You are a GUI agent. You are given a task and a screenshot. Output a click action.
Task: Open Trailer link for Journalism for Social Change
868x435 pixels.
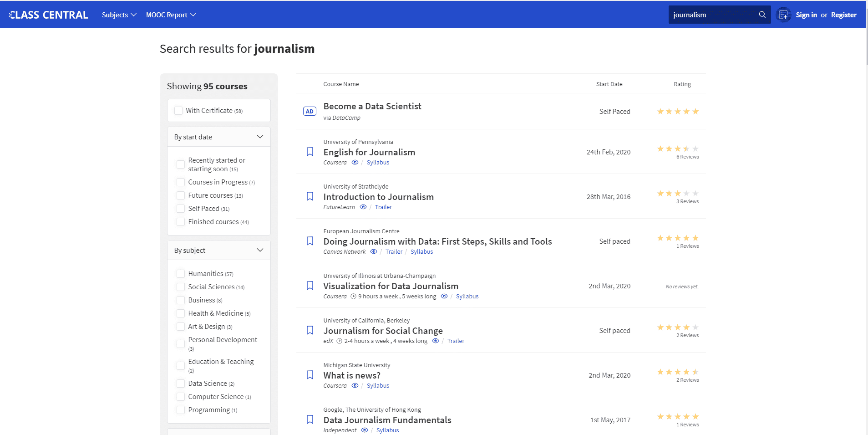(456, 341)
